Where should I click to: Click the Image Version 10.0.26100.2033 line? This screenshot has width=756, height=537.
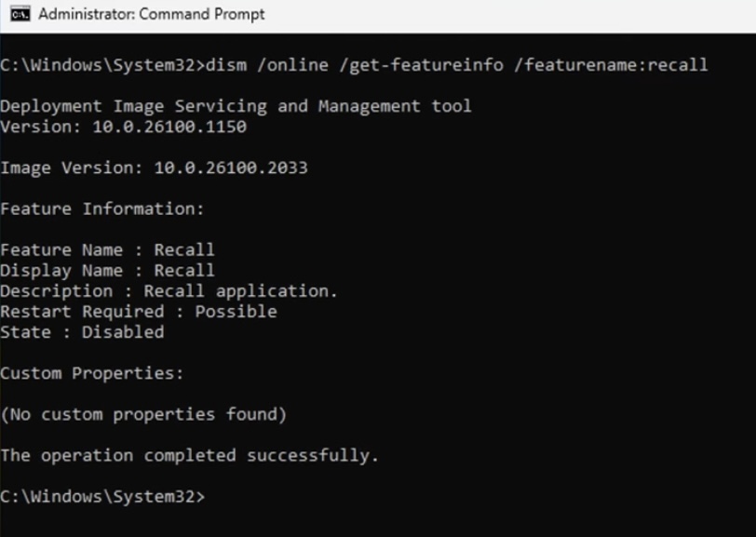click(x=154, y=168)
